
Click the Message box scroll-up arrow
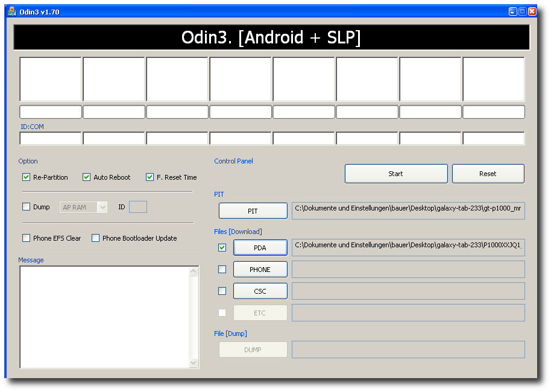pyautogui.click(x=194, y=271)
